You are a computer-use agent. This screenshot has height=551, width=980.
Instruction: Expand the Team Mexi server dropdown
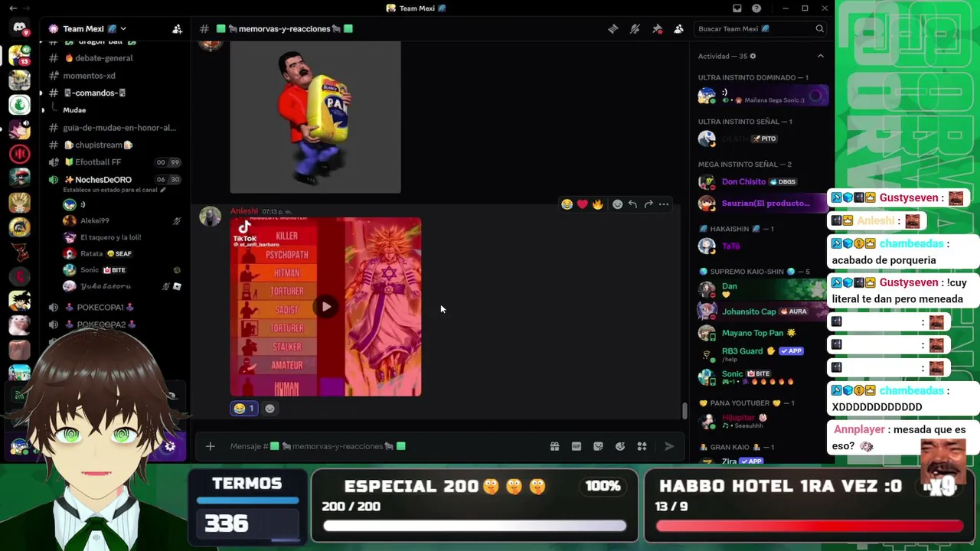123,29
